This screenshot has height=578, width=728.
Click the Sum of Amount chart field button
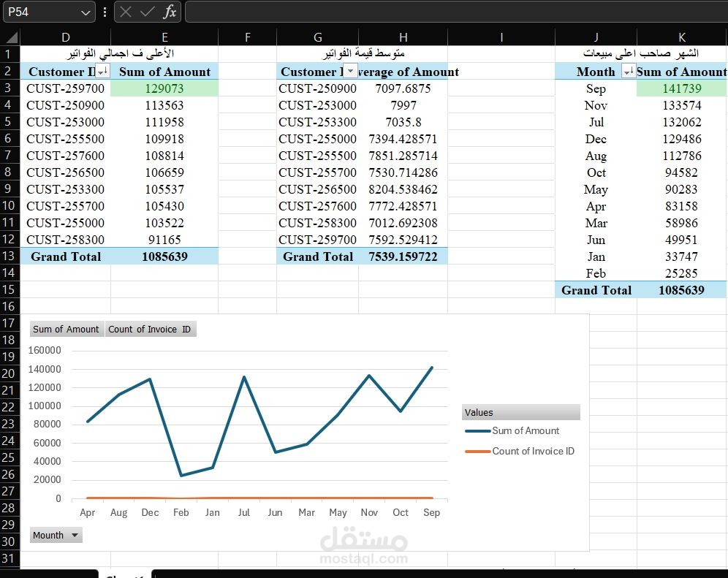tap(67, 329)
